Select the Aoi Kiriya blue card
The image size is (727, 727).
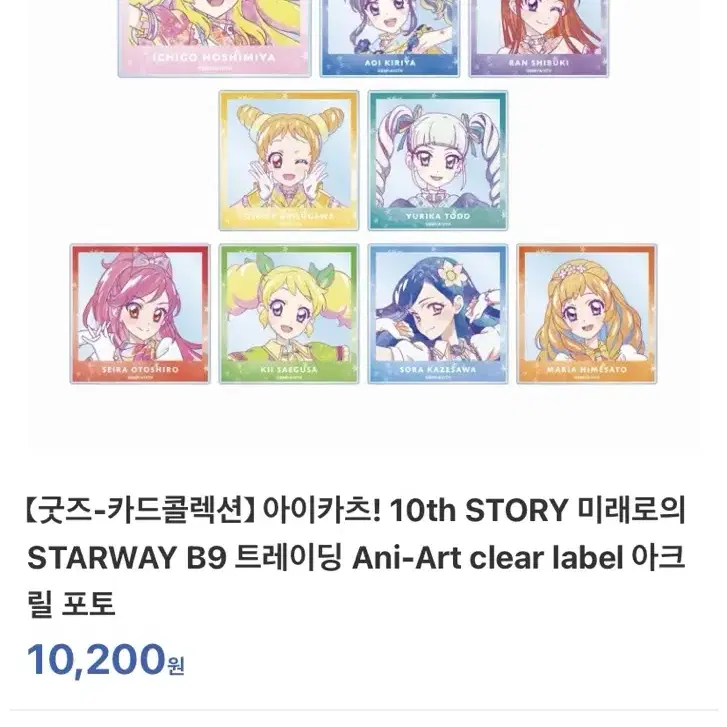click(390, 37)
